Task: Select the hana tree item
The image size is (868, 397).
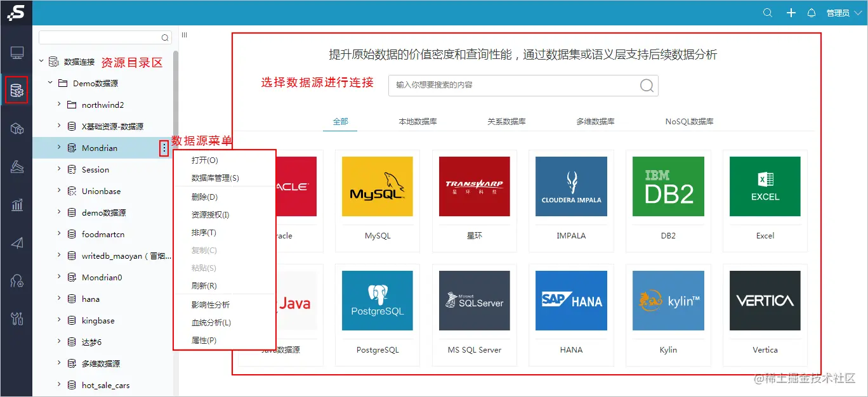Action: tap(91, 299)
